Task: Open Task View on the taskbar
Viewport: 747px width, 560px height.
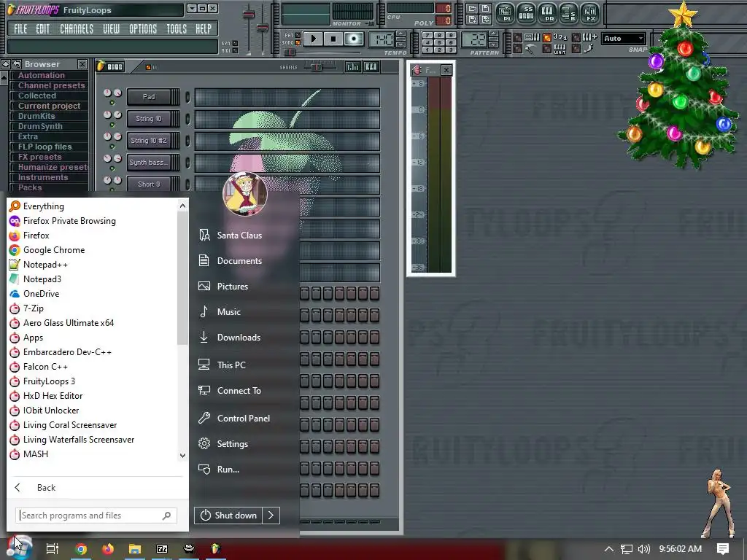Action: tap(53, 549)
